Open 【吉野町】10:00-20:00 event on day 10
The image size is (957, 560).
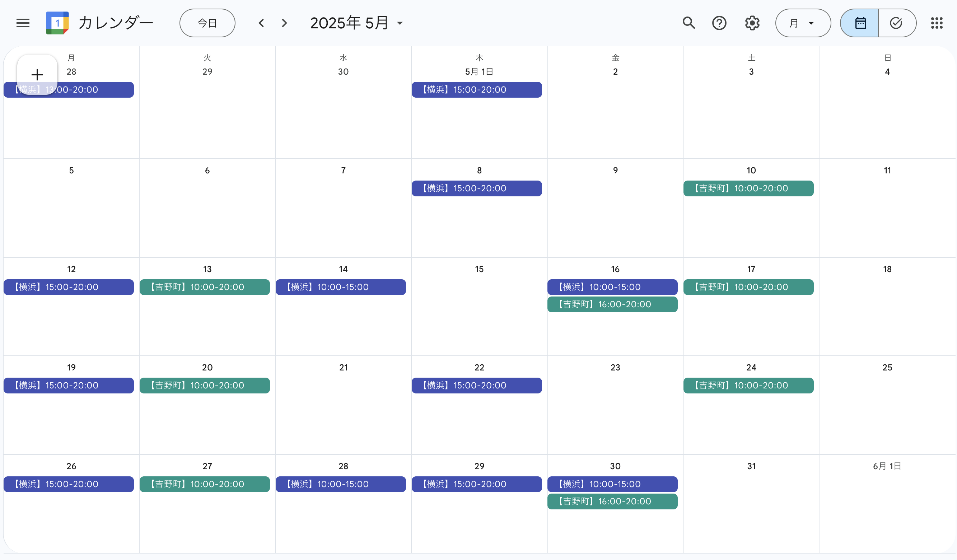tap(749, 188)
